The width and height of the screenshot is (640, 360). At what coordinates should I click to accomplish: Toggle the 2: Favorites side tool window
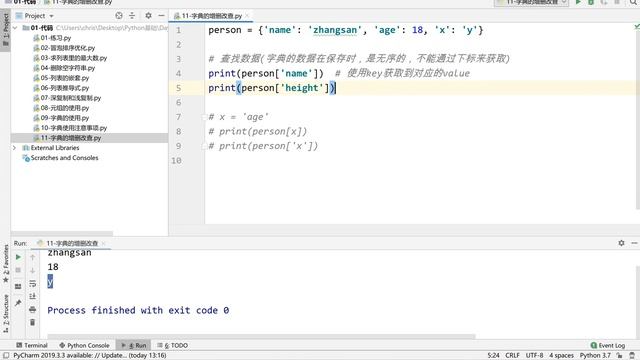coord(5,263)
